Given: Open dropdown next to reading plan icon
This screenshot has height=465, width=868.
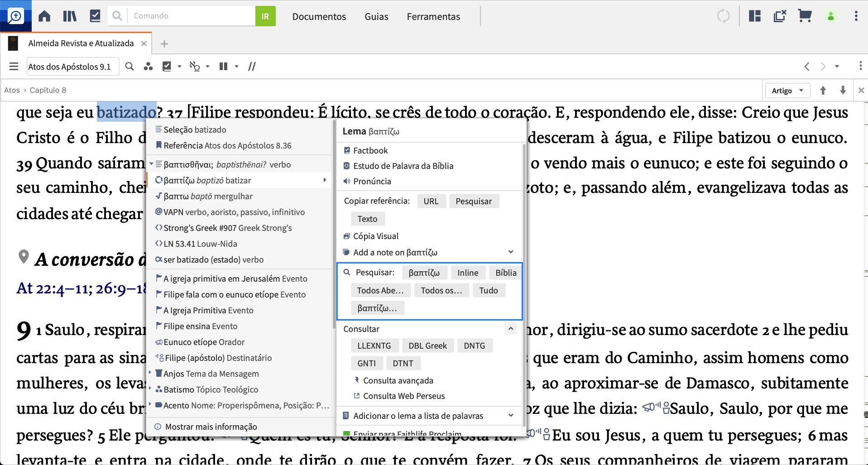Looking at the screenshot, I should pos(180,67).
